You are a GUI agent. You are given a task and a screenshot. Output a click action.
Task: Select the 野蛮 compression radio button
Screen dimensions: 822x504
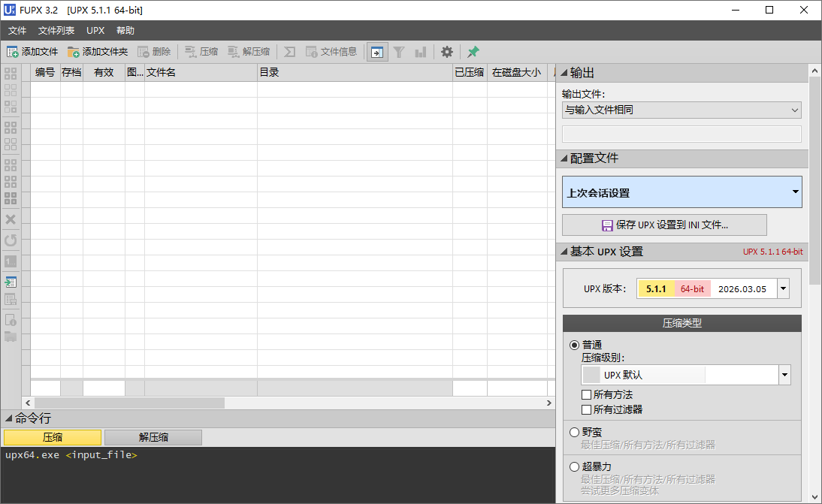point(574,431)
